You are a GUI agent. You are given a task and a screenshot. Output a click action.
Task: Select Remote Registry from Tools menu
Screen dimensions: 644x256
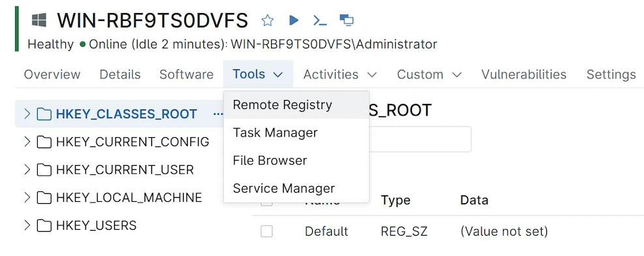point(296,105)
